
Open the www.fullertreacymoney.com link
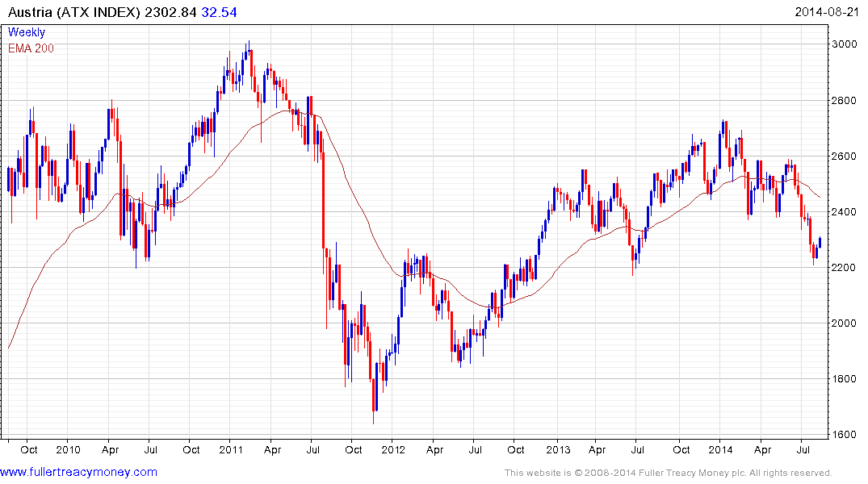78,472
